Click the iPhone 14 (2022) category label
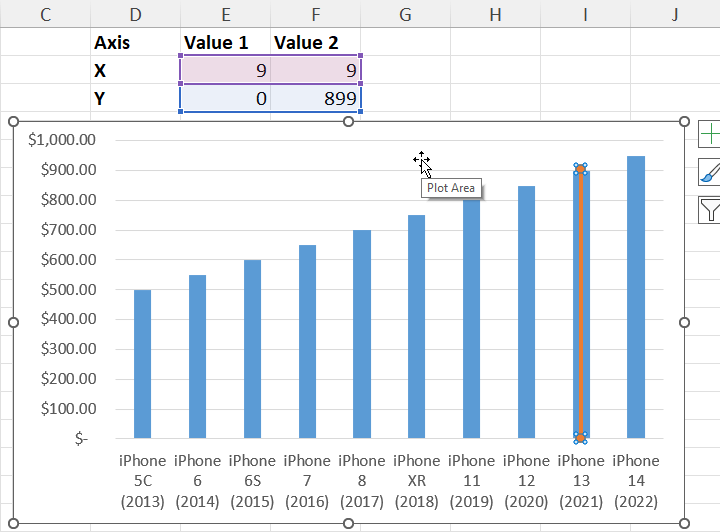Image resolution: width=720 pixels, height=532 pixels. [636, 481]
